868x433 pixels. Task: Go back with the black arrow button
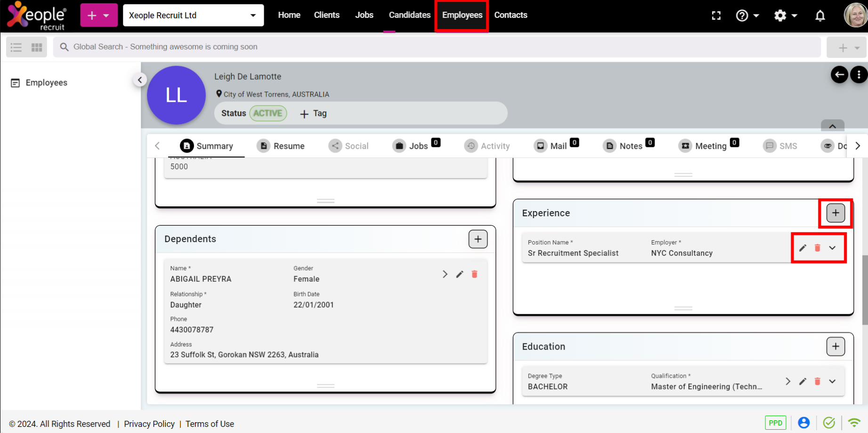[839, 74]
